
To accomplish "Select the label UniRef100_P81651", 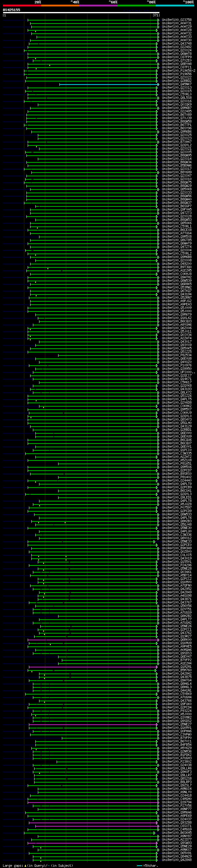I will pyautogui.click(x=177, y=464).
